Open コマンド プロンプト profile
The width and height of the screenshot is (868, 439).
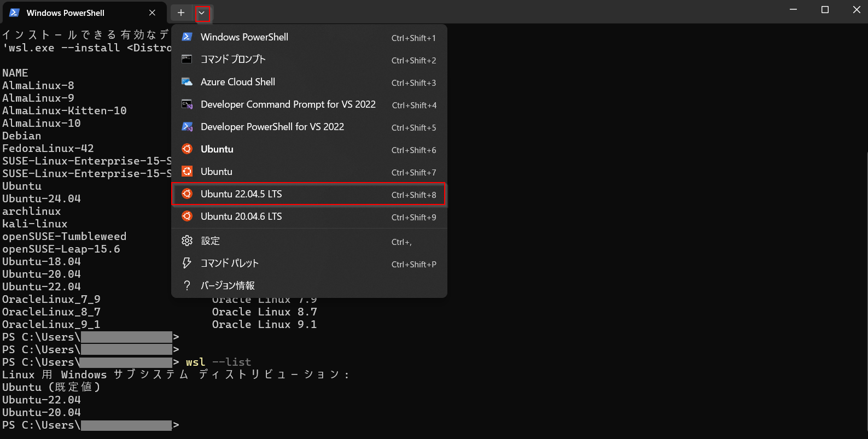[x=309, y=60]
